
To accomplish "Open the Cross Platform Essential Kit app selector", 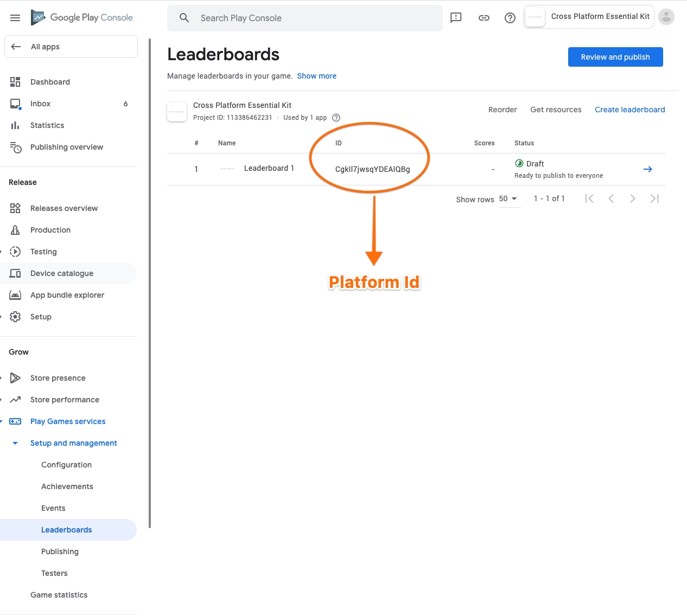I will 589,17.
